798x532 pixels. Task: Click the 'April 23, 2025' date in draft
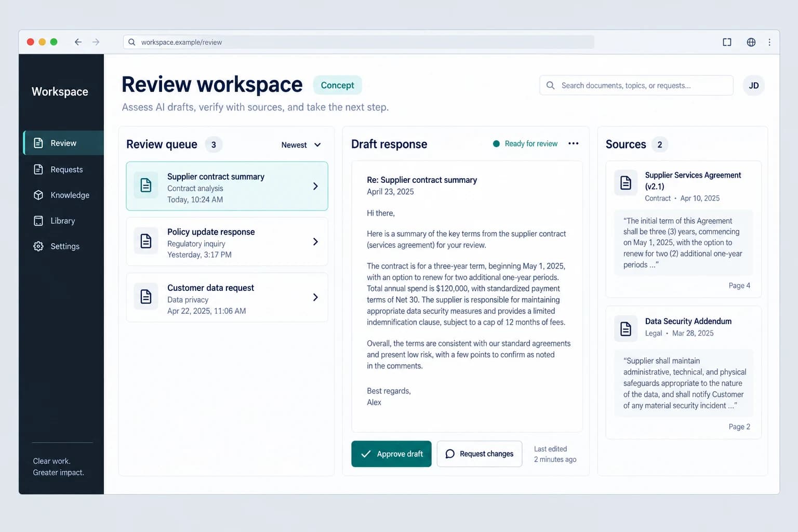pyautogui.click(x=390, y=192)
